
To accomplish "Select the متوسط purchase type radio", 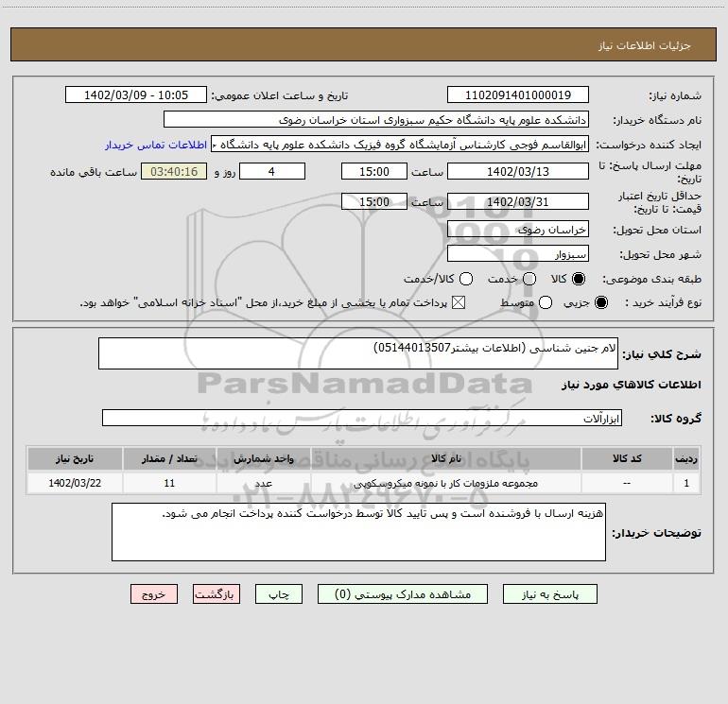I will pyautogui.click(x=546, y=303).
